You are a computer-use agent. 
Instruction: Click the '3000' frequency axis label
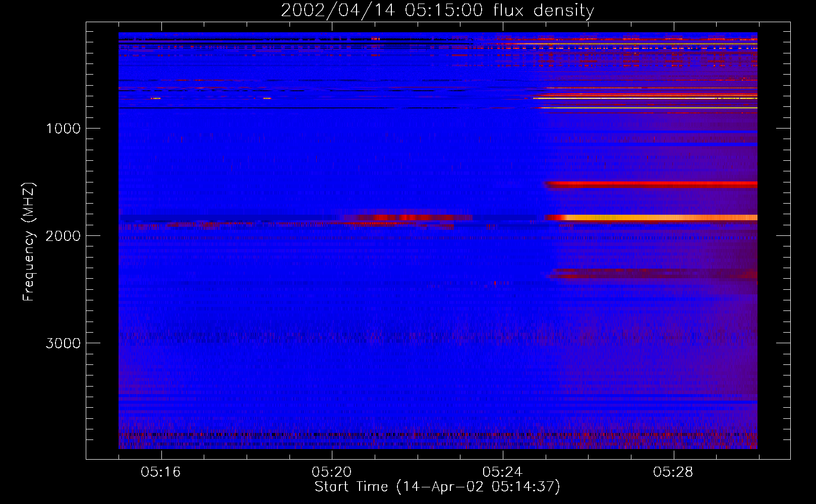(63, 343)
